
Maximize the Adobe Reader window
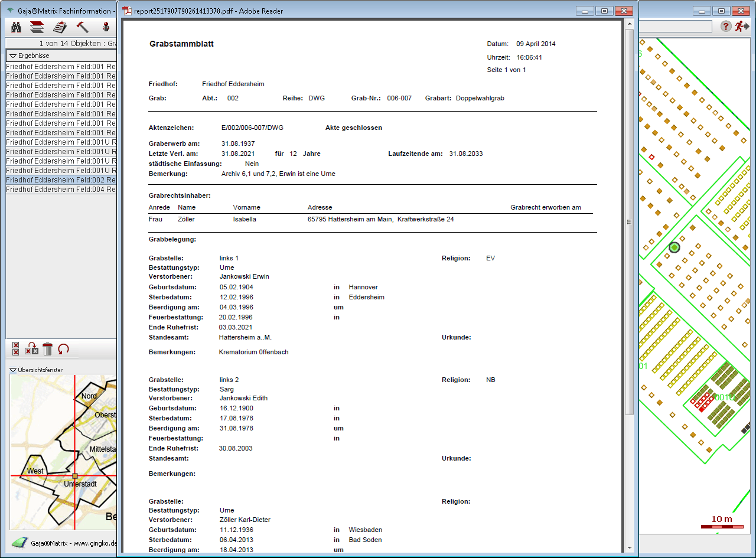[604, 11]
